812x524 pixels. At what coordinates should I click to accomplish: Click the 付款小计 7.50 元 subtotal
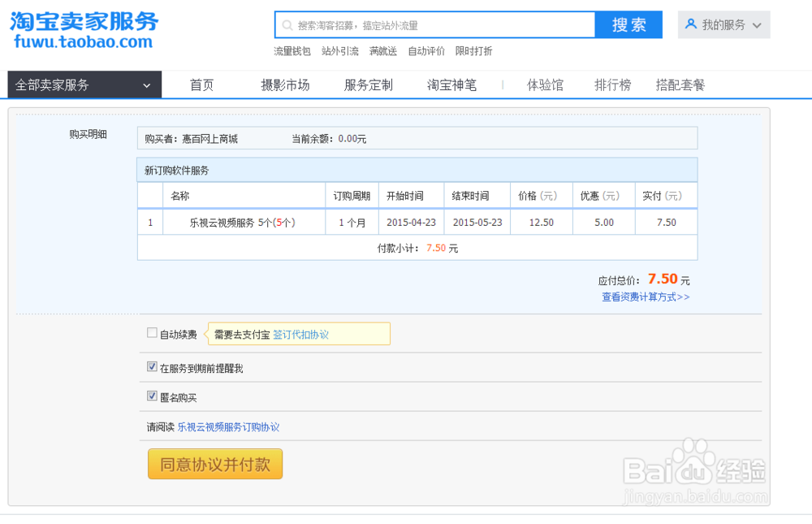pyautogui.click(x=417, y=249)
